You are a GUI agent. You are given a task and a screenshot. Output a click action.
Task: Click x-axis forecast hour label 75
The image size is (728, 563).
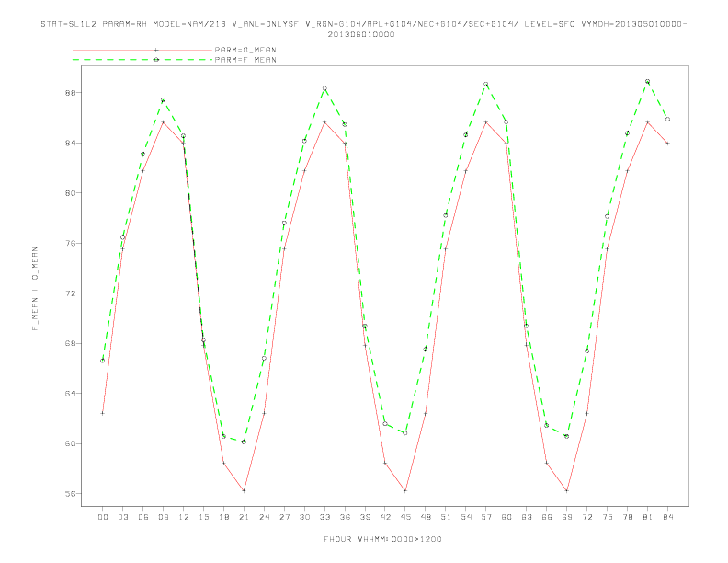pyautogui.click(x=608, y=517)
